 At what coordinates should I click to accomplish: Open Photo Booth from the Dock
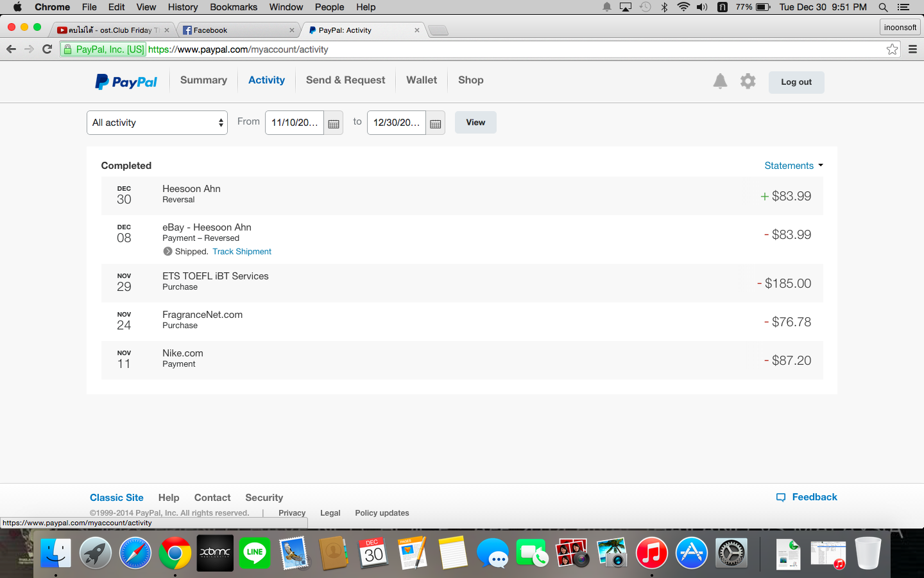[x=572, y=553]
